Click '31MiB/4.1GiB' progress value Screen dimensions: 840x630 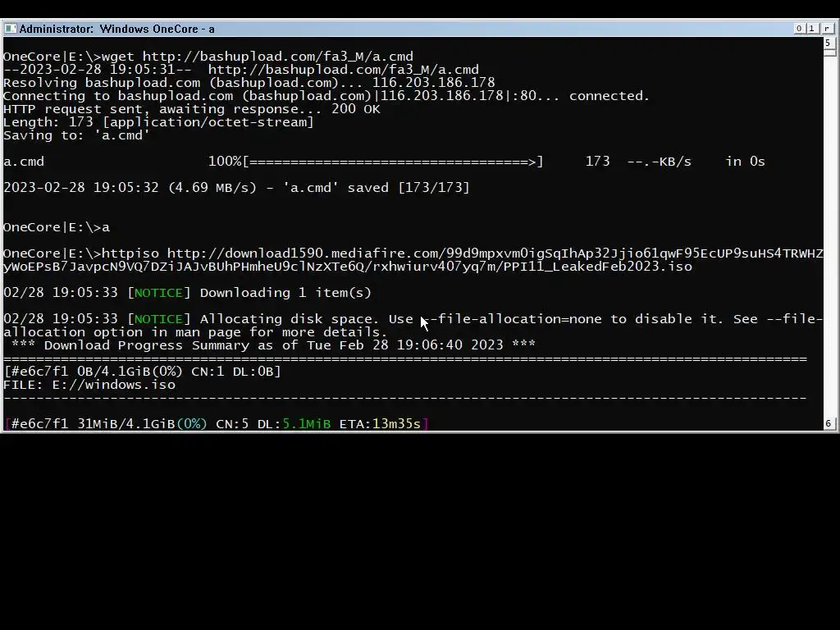pos(126,424)
